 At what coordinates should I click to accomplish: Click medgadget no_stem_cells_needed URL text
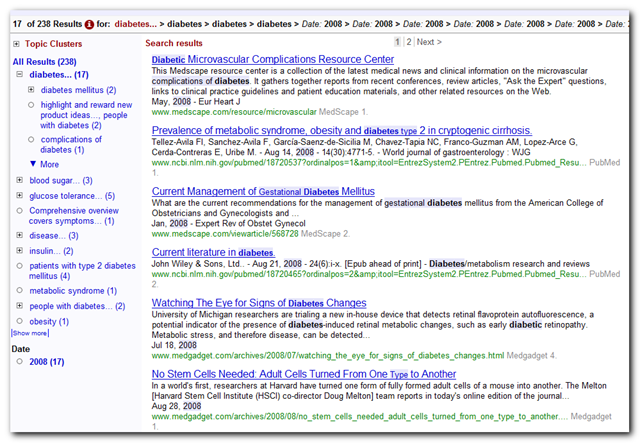point(359,416)
